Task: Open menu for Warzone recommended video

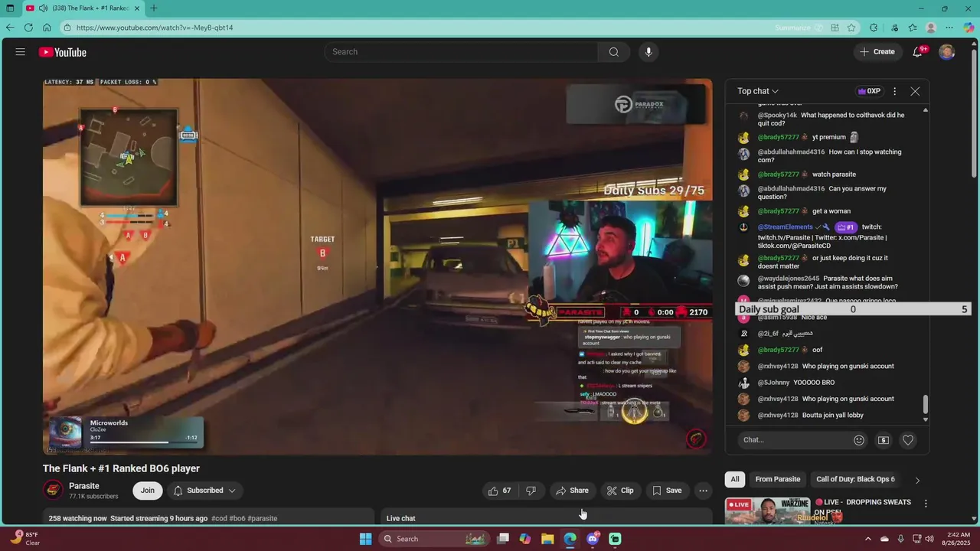Action: coord(926,504)
